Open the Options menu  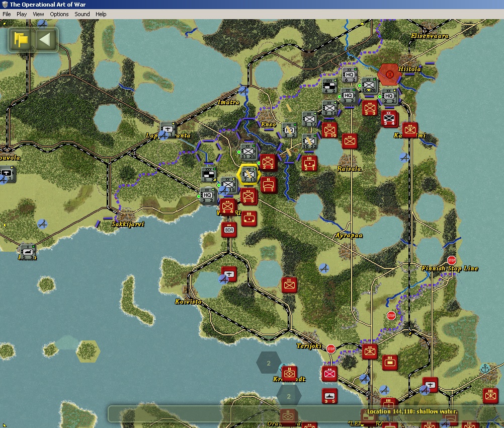click(x=59, y=14)
